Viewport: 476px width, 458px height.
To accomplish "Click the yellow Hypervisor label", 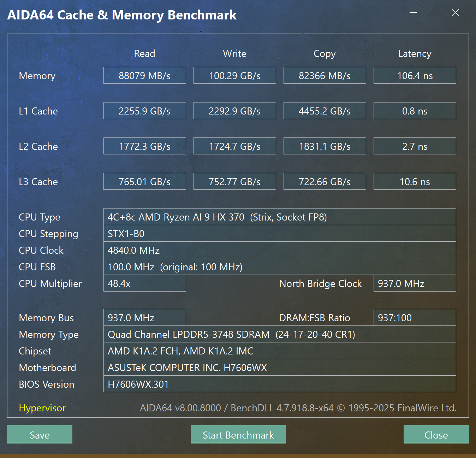I will click(x=42, y=408).
